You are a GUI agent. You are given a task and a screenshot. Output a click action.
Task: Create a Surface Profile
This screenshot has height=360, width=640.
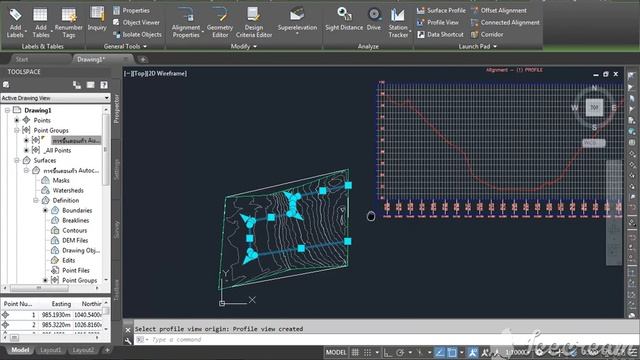point(441,10)
